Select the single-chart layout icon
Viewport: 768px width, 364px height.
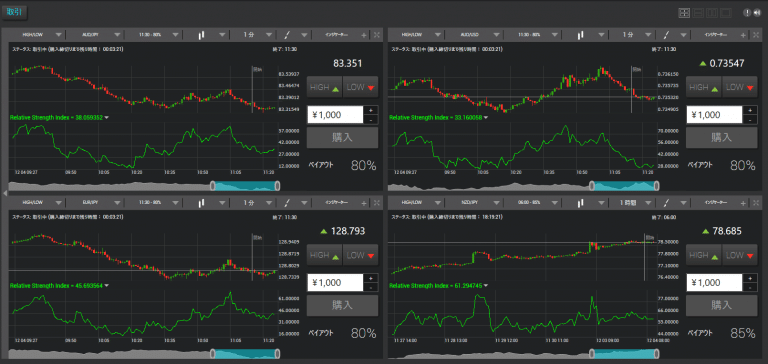click(x=726, y=13)
